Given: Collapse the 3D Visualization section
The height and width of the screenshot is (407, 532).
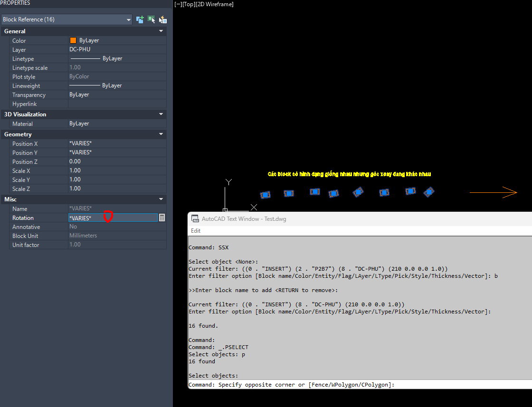Looking at the screenshot, I should pyautogui.click(x=161, y=114).
